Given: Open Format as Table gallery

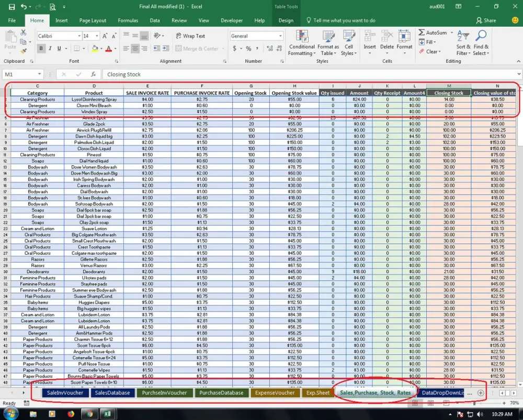Looking at the screenshot, I should (x=328, y=43).
